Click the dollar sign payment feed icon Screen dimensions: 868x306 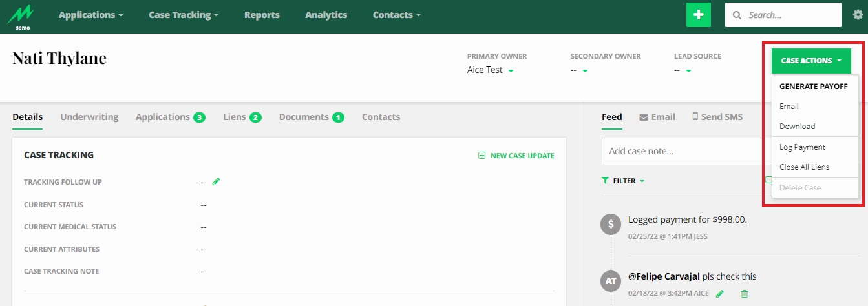click(611, 224)
